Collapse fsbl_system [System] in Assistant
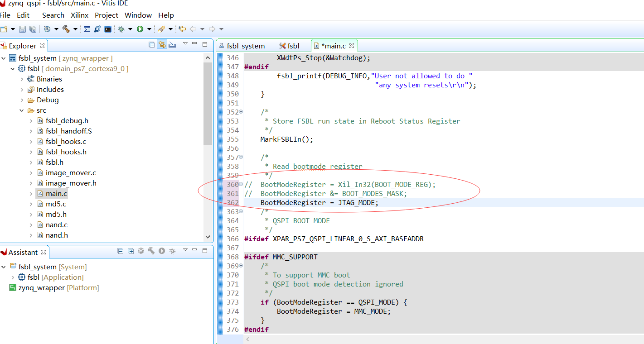The height and width of the screenshot is (344, 644). click(4, 267)
